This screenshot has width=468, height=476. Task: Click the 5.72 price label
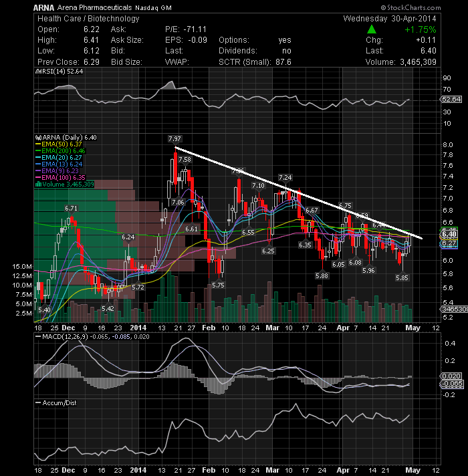pos(138,287)
